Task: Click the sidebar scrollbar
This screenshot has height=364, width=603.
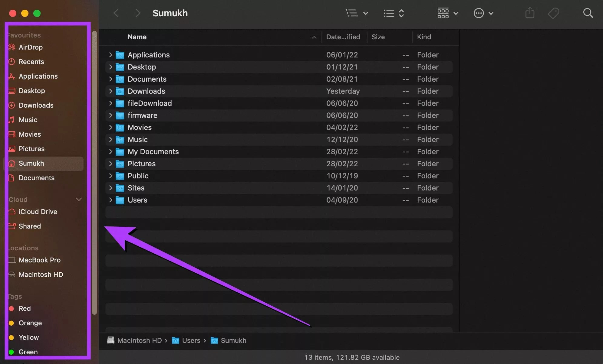Action: coord(94,169)
